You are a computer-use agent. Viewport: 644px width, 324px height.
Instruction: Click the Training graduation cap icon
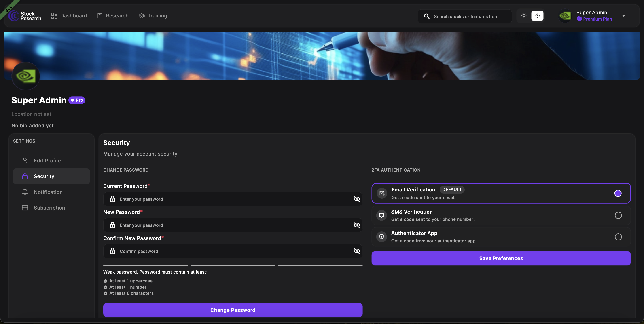[142, 16]
